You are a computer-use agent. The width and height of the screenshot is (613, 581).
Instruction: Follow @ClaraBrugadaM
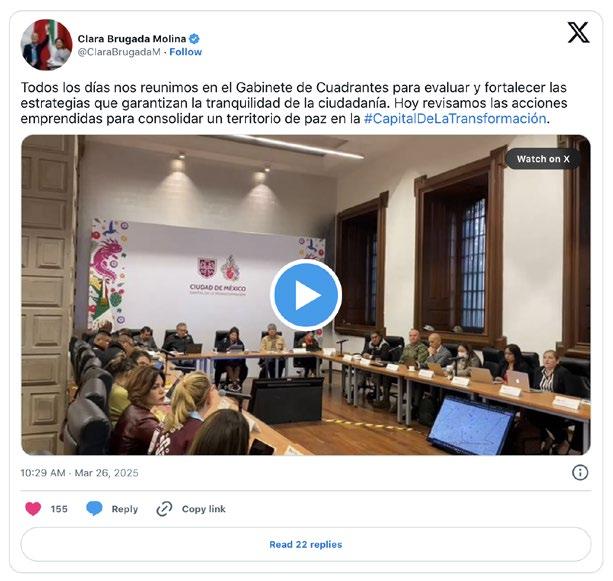[185, 52]
